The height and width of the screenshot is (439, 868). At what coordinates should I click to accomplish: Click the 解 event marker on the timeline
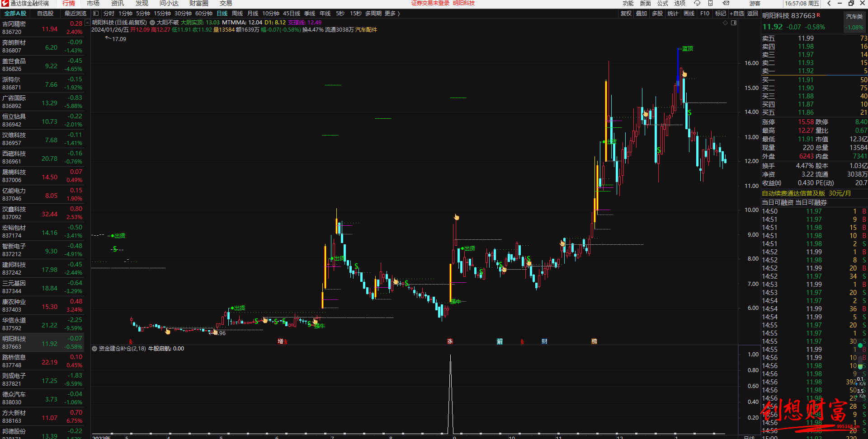[500, 341]
